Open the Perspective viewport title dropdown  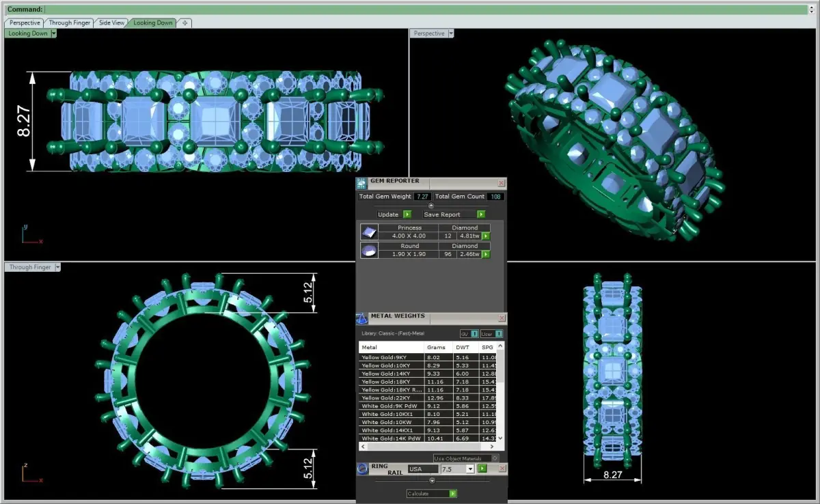(x=451, y=33)
